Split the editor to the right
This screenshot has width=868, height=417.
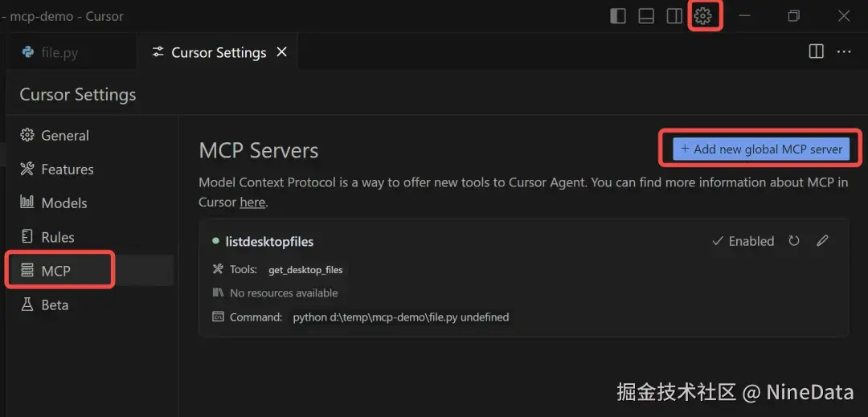(x=816, y=51)
